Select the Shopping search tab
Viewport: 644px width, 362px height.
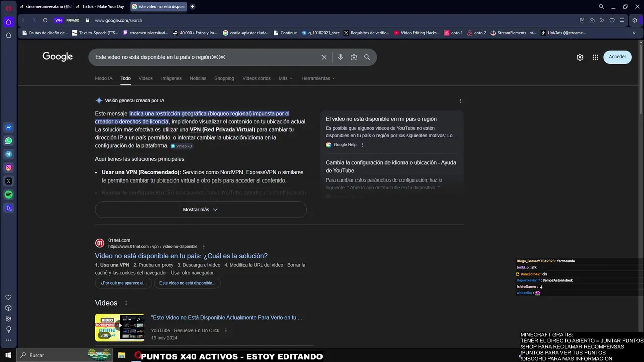[224, 78]
